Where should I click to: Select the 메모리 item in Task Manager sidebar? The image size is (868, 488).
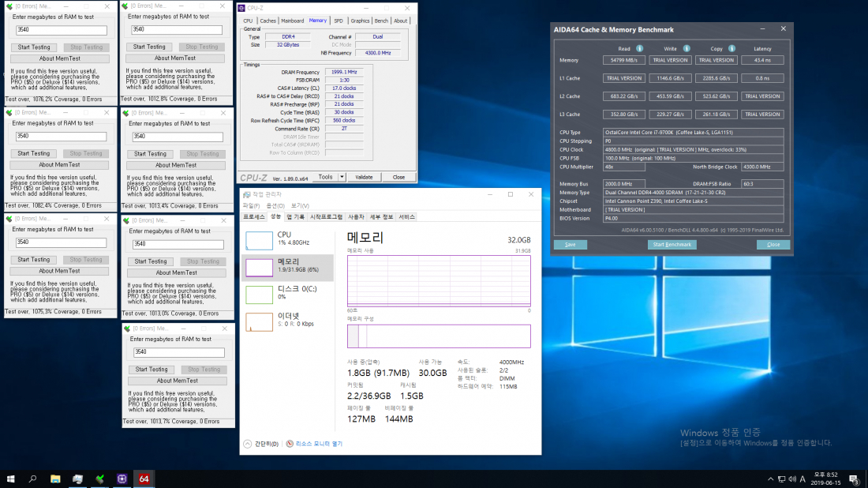(x=287, y=268)
